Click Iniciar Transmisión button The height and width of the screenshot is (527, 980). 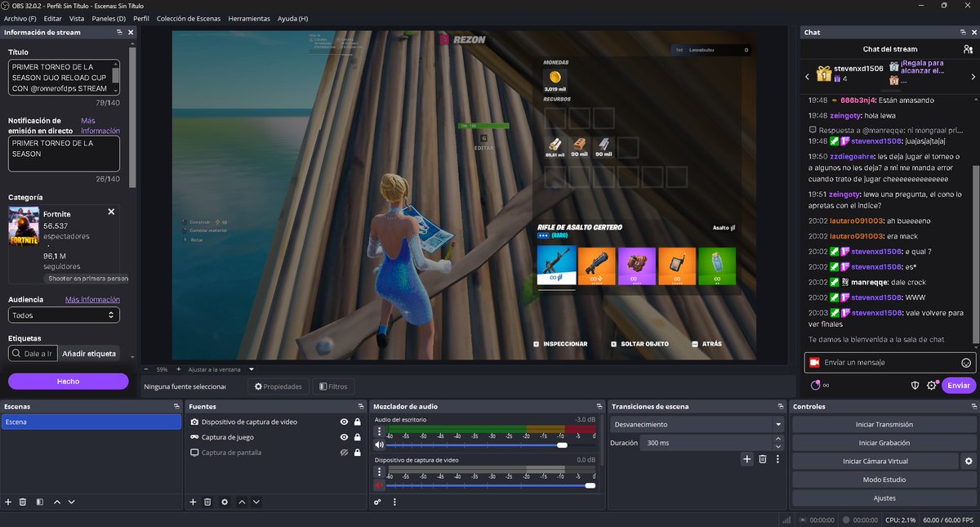pos(885,425)
